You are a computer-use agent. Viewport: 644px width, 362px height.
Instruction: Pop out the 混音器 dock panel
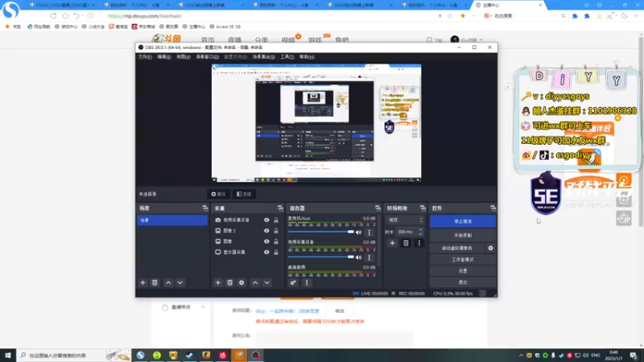tap(378, 208)
